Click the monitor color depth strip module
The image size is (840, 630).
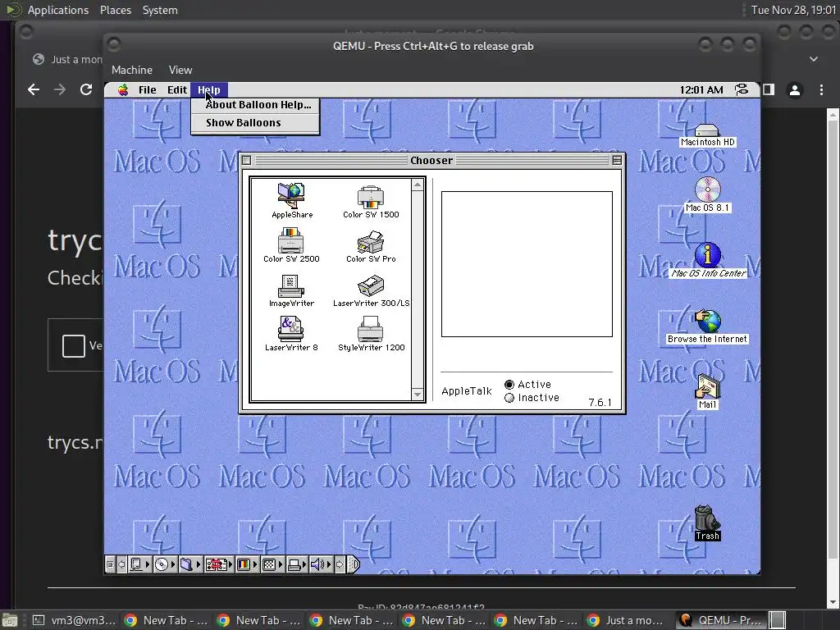click(248, 564)
